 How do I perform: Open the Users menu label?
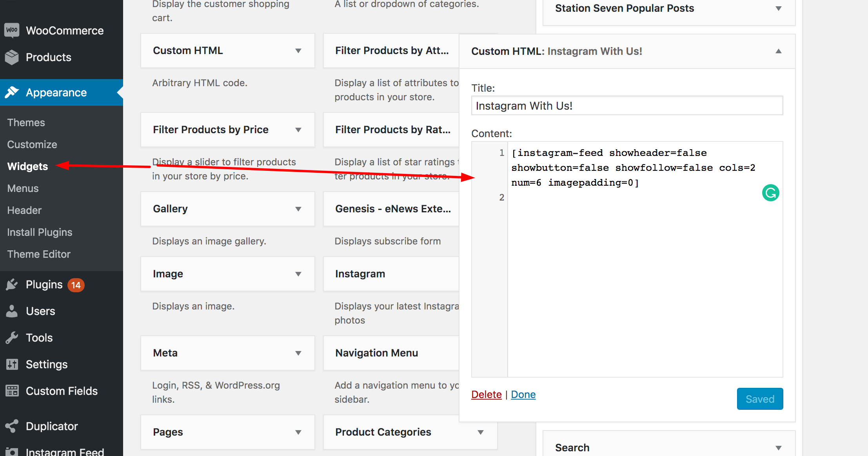coord(40,311)
